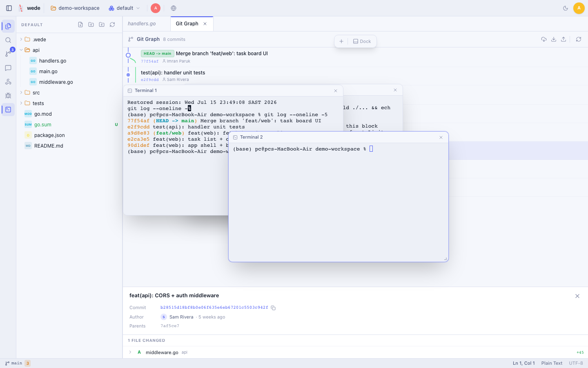Switch to the handlers.go tab
The width and height of the screenshot is (588, 368).
point(142,24)
